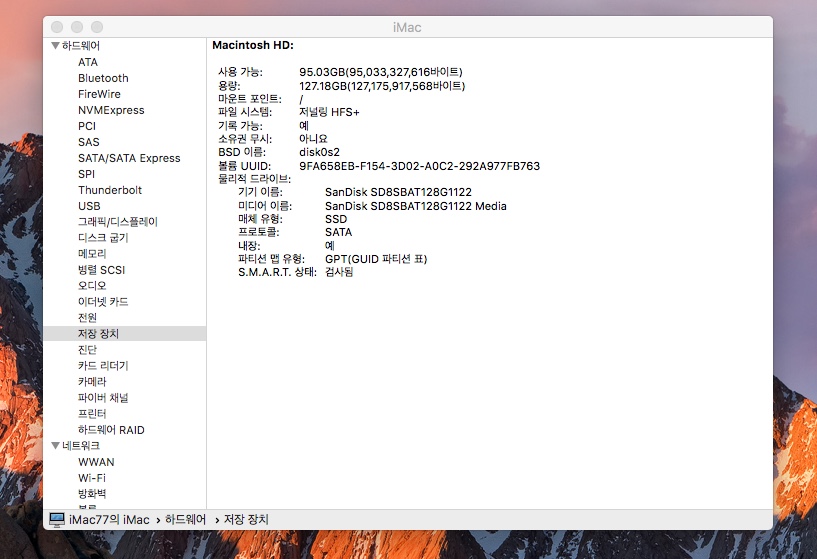Show Wi-Fi network information
The width and height of the screenshot is (817, 559).
point(92,478)
